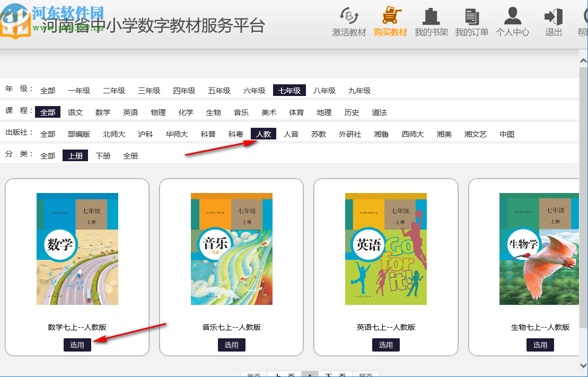Screen dimensions: 588x377
Task: View 我的订单 orders icon
Action: tap(471, 20)
